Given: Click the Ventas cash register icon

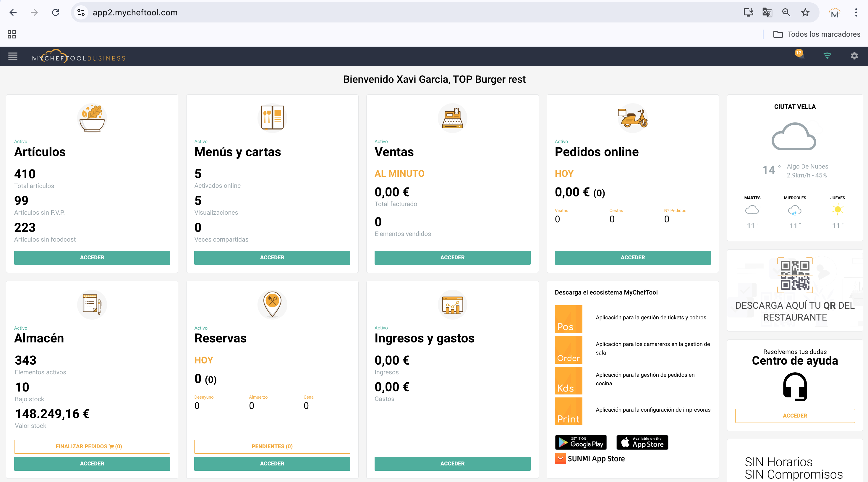Looking at the screenshot, I should (x=452, y=118).
